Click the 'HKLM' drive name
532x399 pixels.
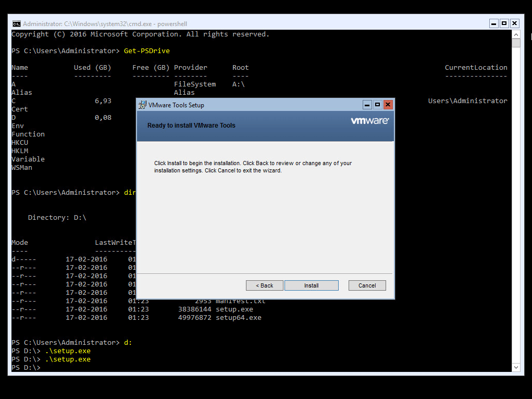click(x=20, y=151)
